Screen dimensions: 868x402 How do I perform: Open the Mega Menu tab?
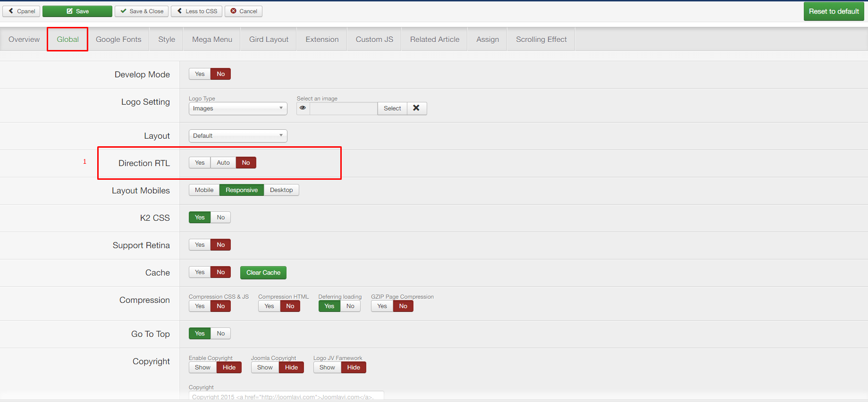(x=212, y=40)
